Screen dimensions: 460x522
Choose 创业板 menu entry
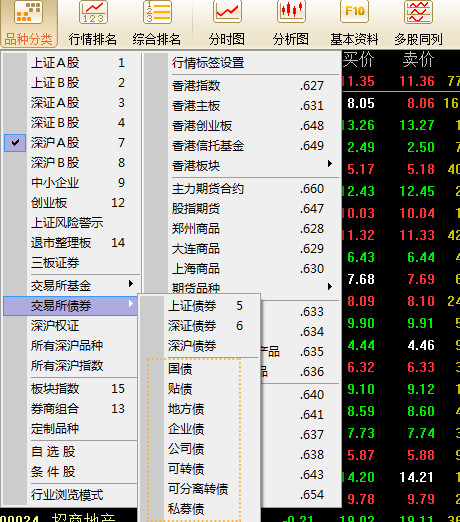(71, 203)
